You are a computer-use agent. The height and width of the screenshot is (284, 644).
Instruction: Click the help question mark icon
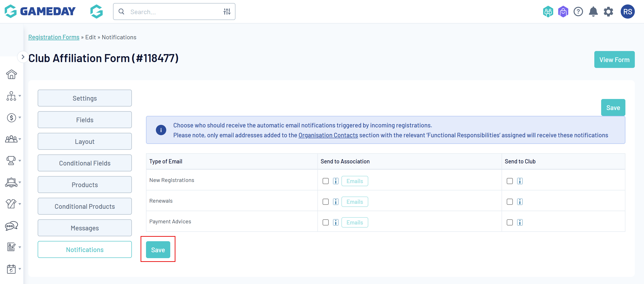[578, 12]
